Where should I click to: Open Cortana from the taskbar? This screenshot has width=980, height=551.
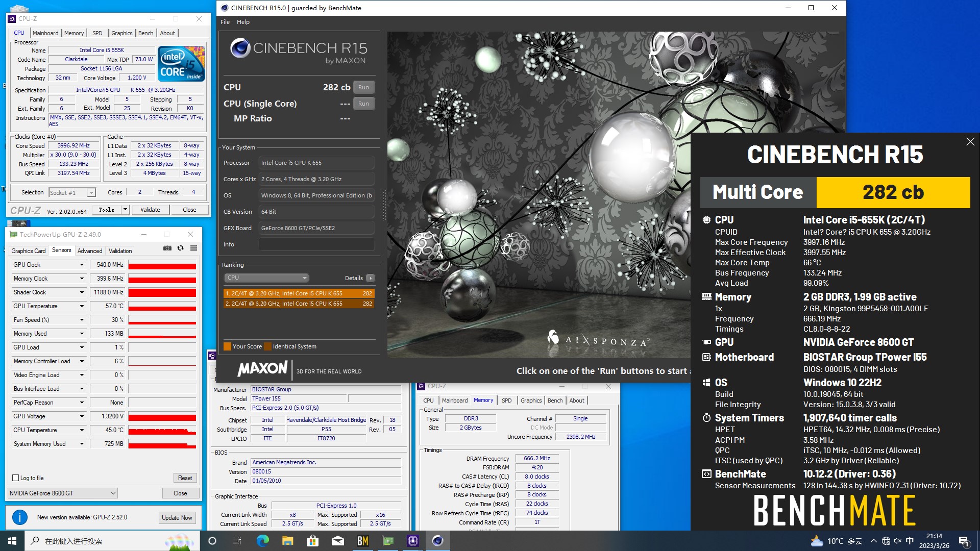pyautogui.click(x=212, y=541)
